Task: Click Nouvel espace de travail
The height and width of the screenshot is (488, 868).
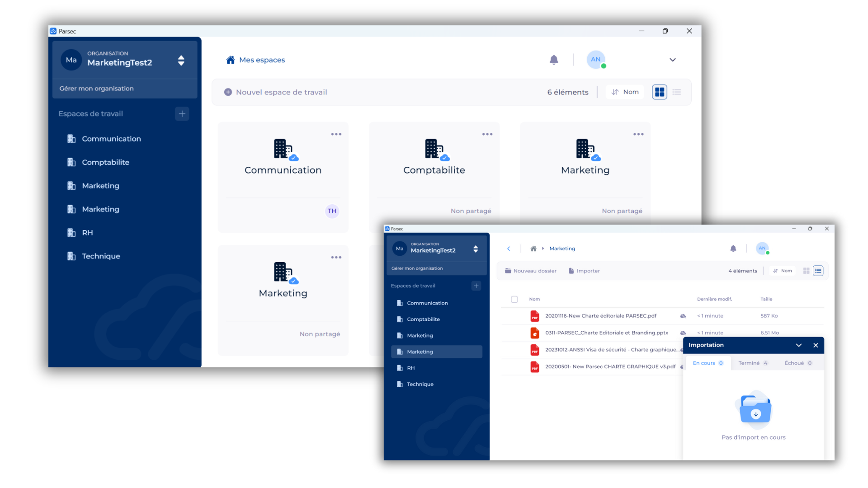Action: click(275, 92)
